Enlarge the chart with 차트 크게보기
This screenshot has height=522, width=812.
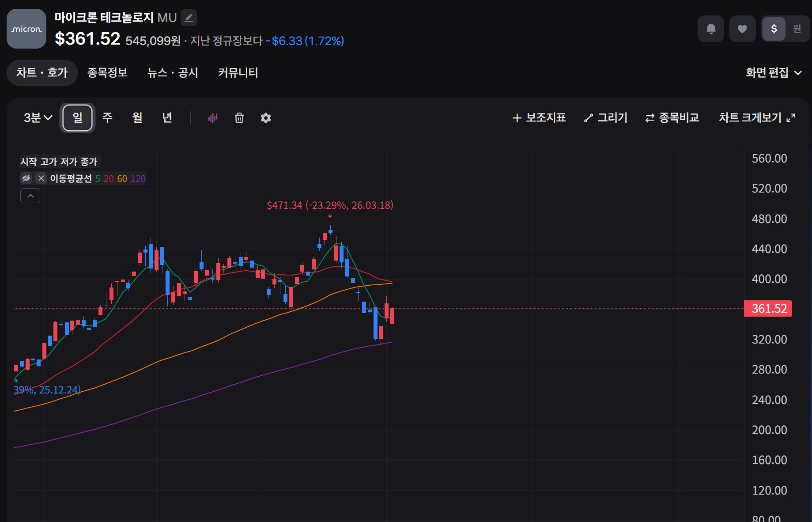(757, 117)
